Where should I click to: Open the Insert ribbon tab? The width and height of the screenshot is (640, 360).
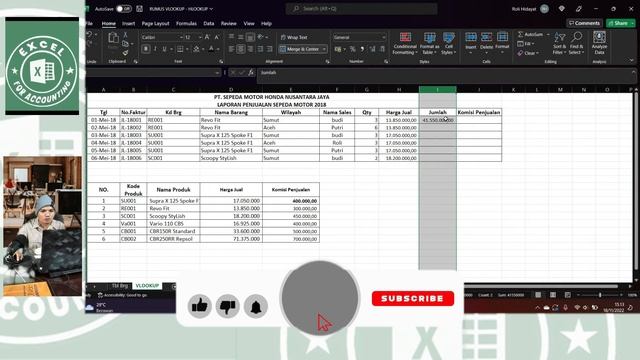click(129, 24)
